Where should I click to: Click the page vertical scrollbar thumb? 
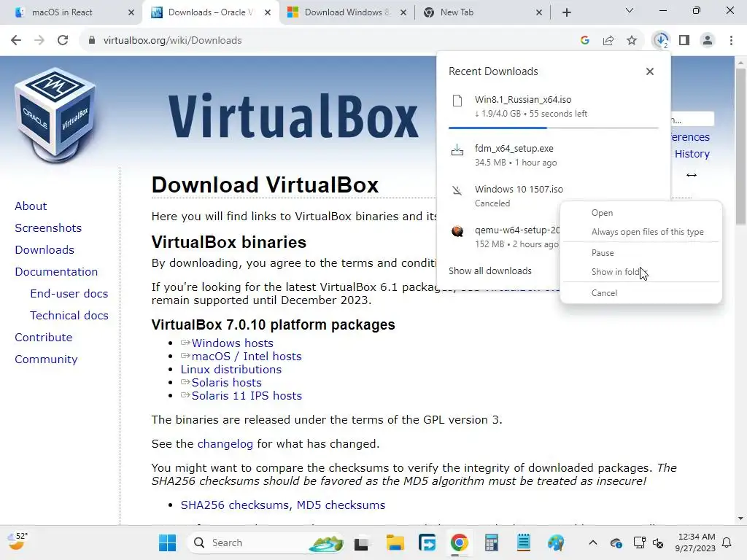pyautogui.click(x=740, y=145)
